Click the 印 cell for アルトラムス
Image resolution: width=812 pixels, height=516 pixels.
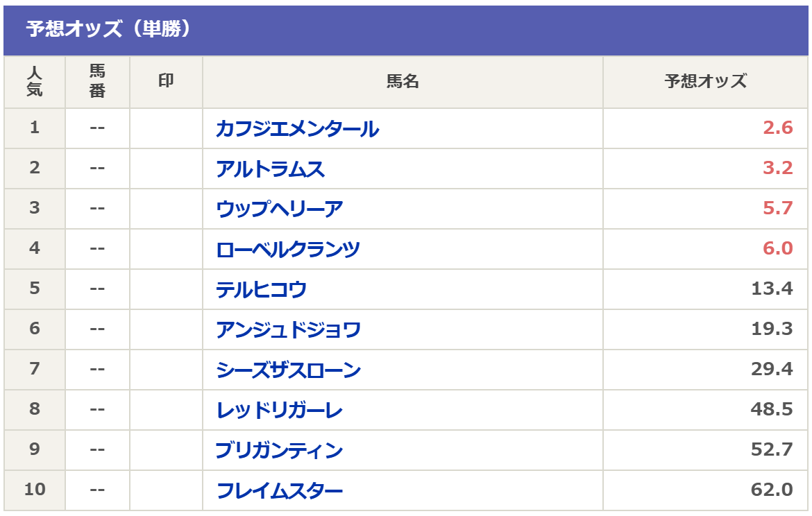tap(166, 169)
